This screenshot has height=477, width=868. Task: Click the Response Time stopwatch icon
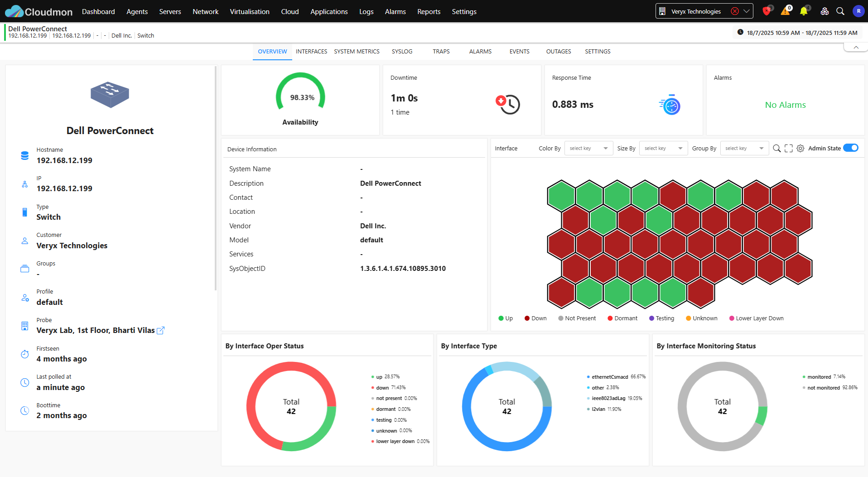pyautogui.click(x=670, y=105)
